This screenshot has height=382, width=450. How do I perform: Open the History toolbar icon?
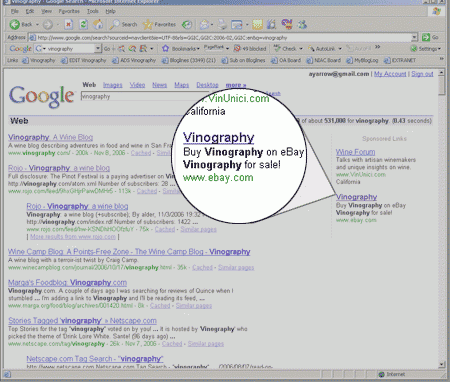tap(187, 24)
